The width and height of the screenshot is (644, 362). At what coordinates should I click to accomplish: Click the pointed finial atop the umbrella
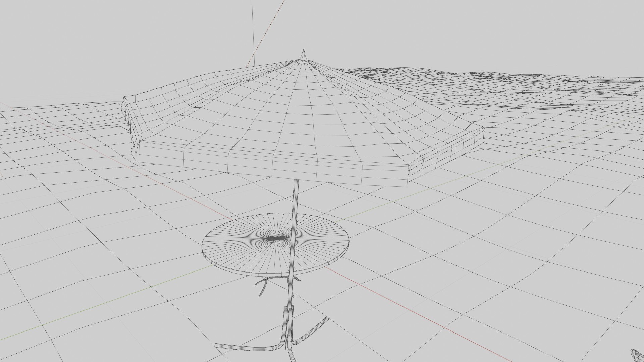click(x=304, y=55)
